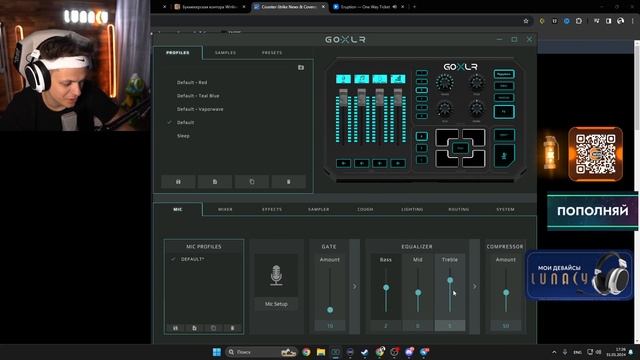Go to the Cough tab

tap(365, 209)
